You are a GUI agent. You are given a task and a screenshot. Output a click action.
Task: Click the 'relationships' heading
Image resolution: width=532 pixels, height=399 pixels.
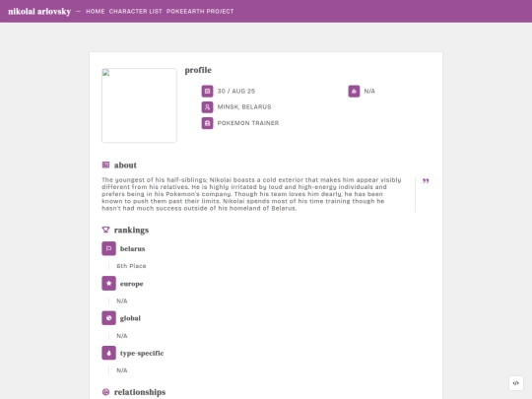click(140, 392)
